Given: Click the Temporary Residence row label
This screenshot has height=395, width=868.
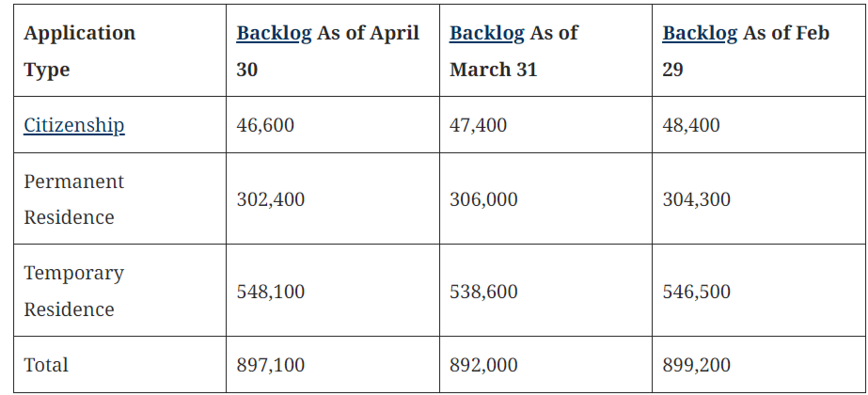Looking at the screenshot, I should pyautogui.click(x=73, y=291).
